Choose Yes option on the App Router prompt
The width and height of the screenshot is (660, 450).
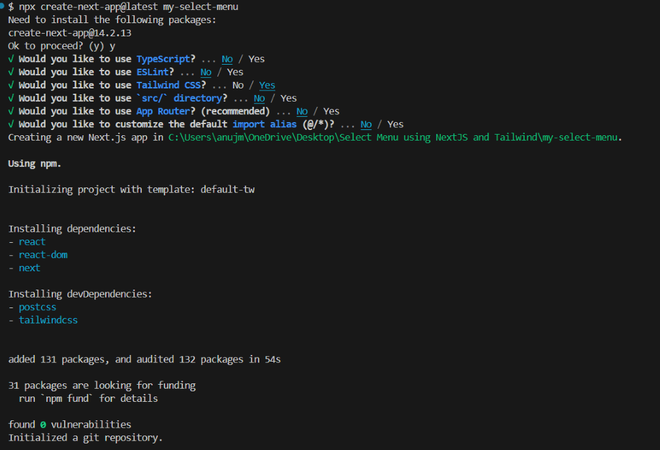click(x=332, y=111)
